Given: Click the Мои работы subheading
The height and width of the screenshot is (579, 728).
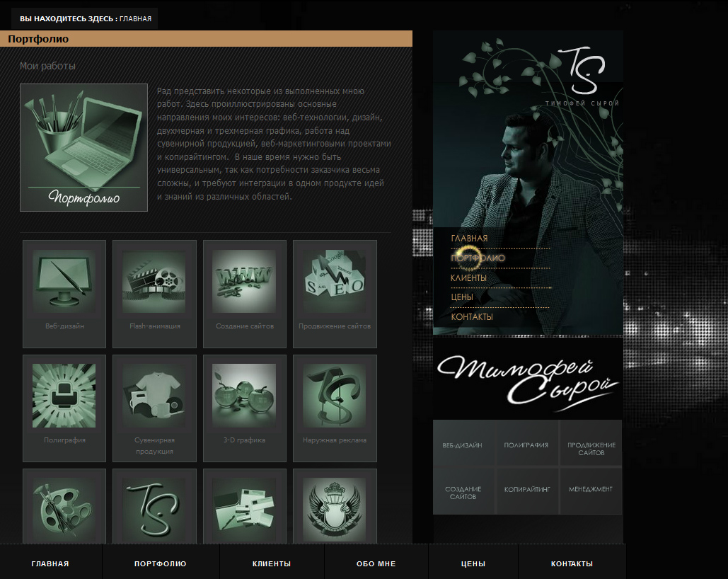Looking at the screenshot, I should coord(47,66).
